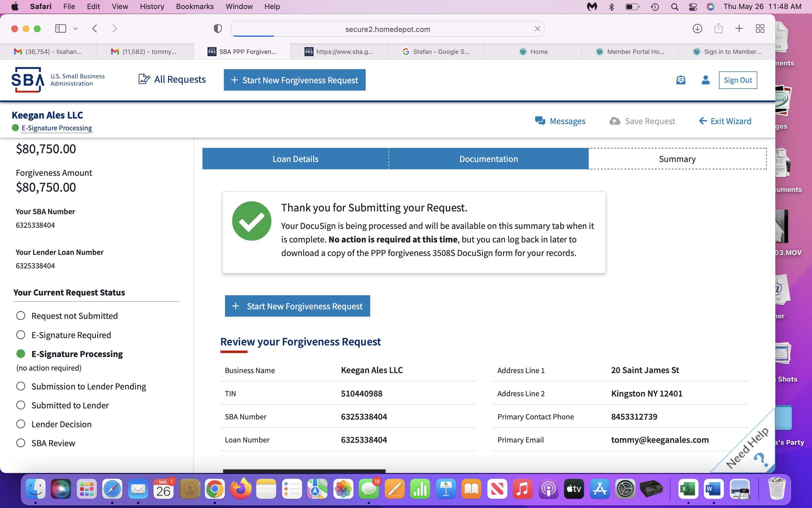The width and height of the screenshot is (812, 508).
Task: Click Start New Forgiveness Request below confirmation
Action: 297,306
